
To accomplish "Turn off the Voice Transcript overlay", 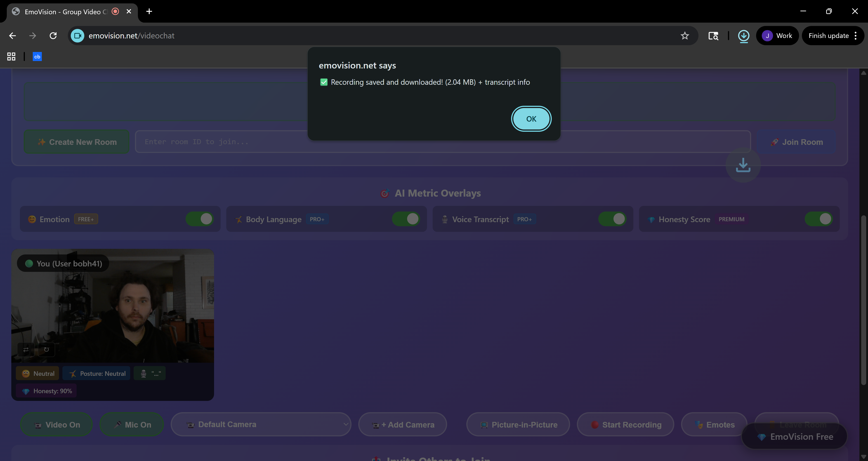I will pos(613,219).
